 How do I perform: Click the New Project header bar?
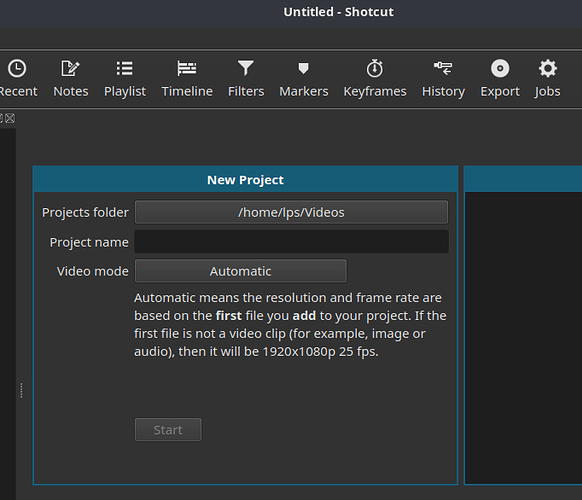click(x=245, y=180)
